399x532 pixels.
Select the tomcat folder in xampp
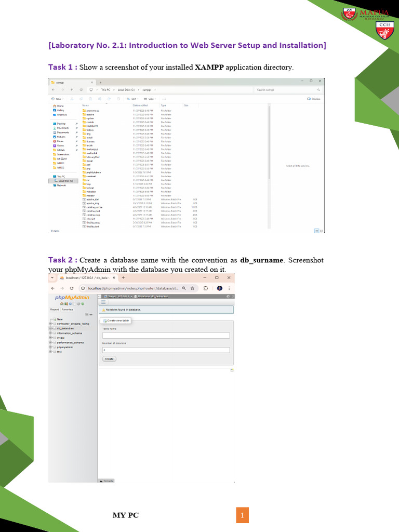(x=88, y=188)
